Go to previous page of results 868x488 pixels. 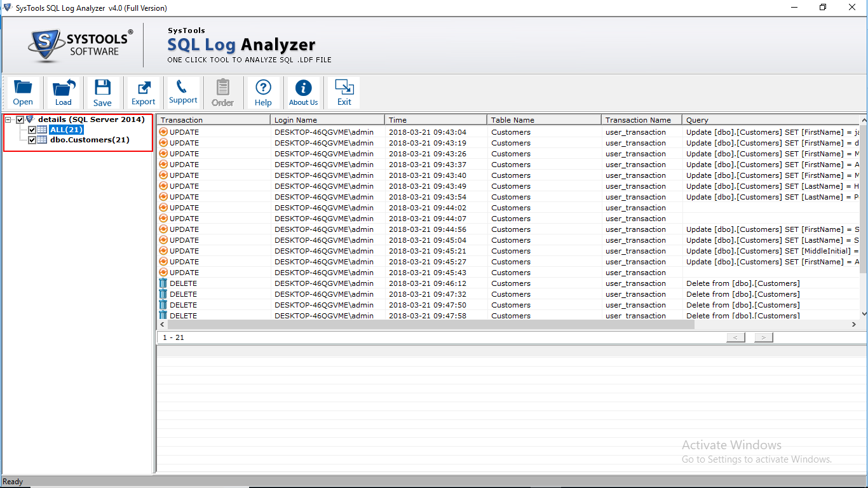click(x=735, y=337)
